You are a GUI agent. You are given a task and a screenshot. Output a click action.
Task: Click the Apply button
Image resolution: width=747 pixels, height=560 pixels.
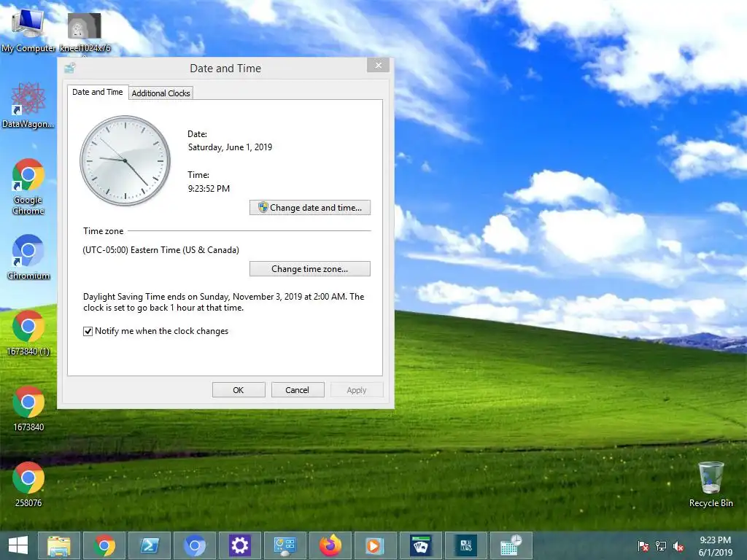(356, 390)
